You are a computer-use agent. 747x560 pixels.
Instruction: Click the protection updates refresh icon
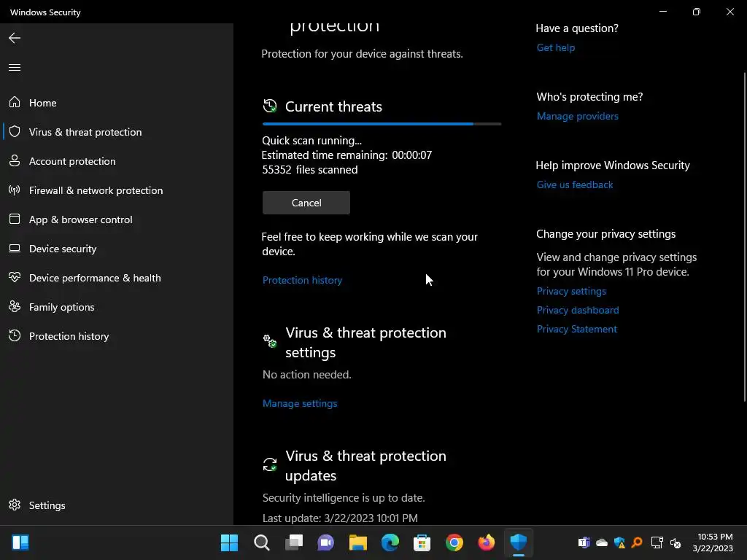coord(270,464)
